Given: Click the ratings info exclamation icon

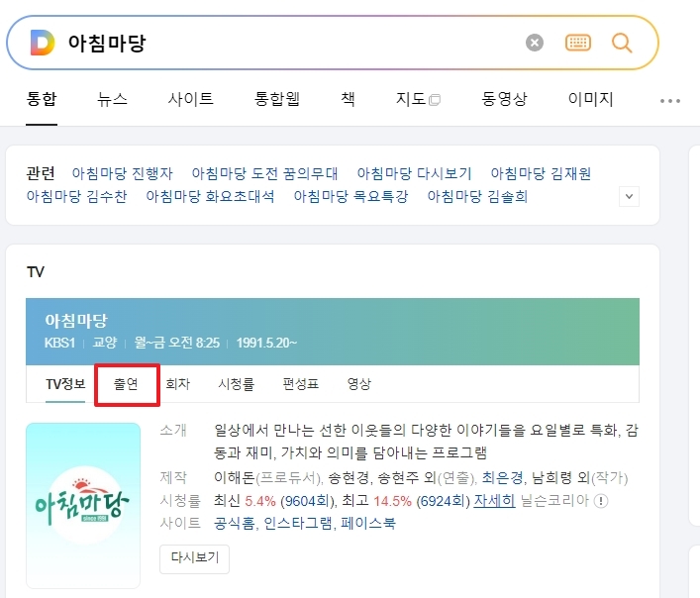Looking at the screenshot, I should pyautogui.click(x=601, y=501).
